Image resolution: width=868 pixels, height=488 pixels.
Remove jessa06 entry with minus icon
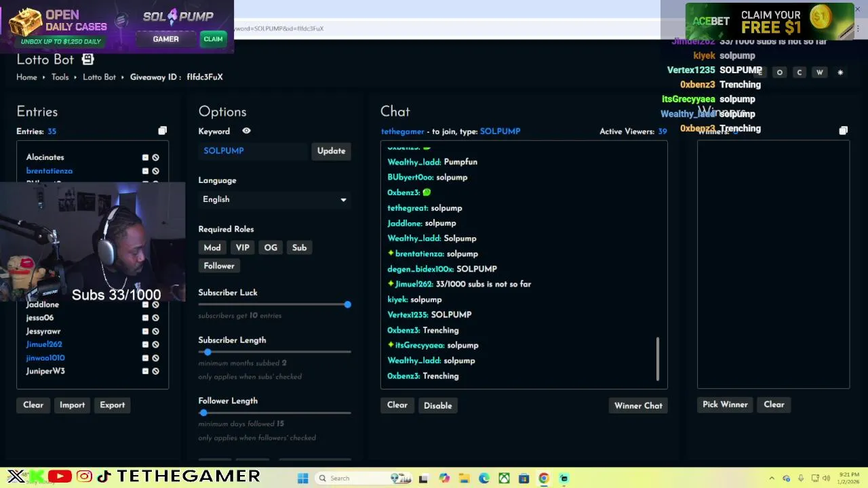click(145, 318)
